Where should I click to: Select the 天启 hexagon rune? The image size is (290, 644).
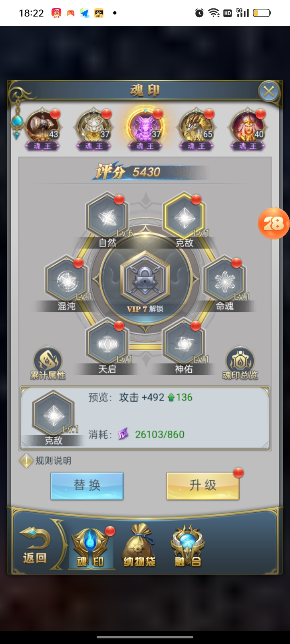point(107,345)
